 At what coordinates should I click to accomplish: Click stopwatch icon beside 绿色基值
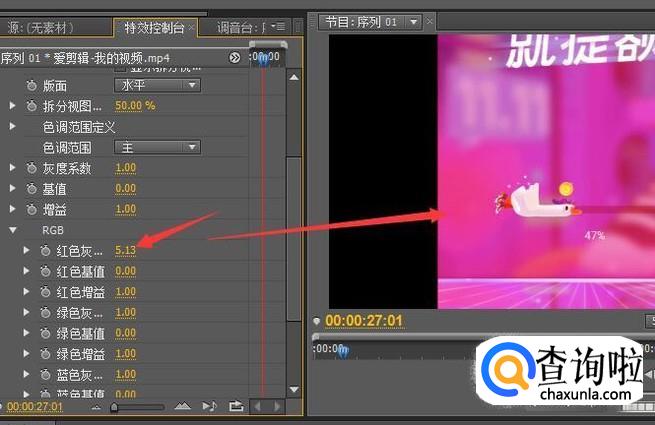point(46,333)
